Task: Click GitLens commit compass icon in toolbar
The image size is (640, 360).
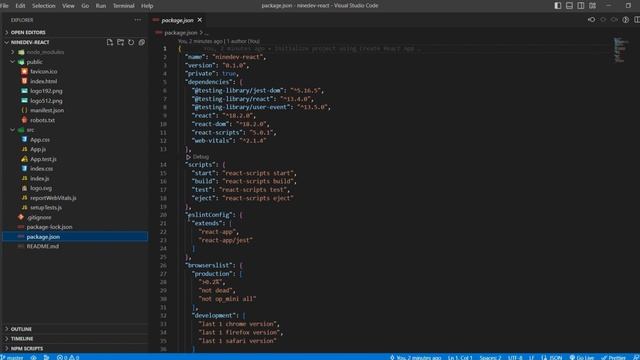Action: (626, 20)
